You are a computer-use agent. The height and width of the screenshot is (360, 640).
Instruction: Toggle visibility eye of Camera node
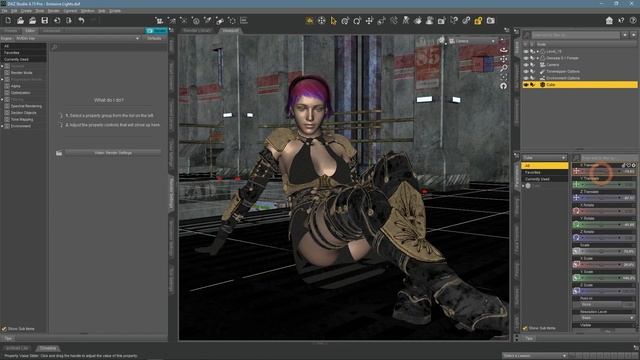(526, 64)
